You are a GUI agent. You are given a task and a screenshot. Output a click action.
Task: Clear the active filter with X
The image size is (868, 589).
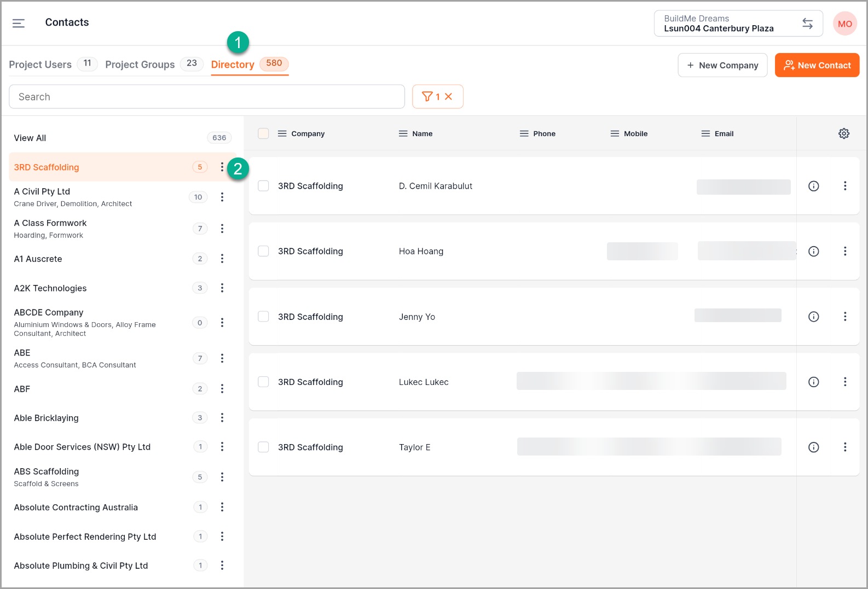point(449,97)
